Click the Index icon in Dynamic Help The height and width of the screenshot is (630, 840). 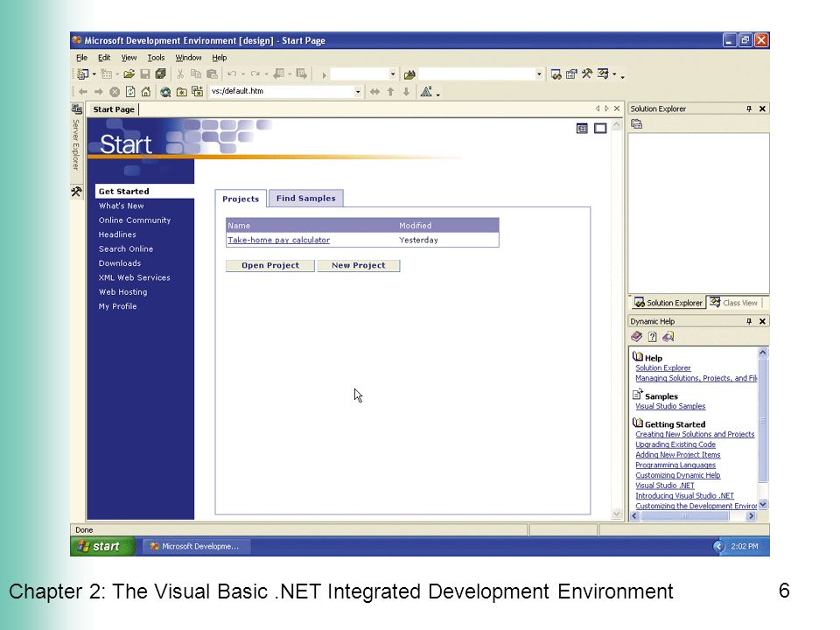(x=652, y=336)
